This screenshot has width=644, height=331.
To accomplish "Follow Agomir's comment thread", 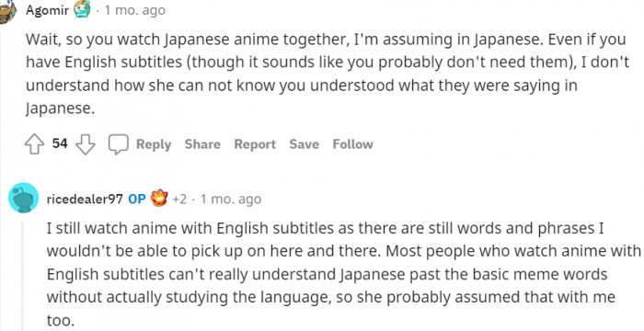I will pos(352,144).
